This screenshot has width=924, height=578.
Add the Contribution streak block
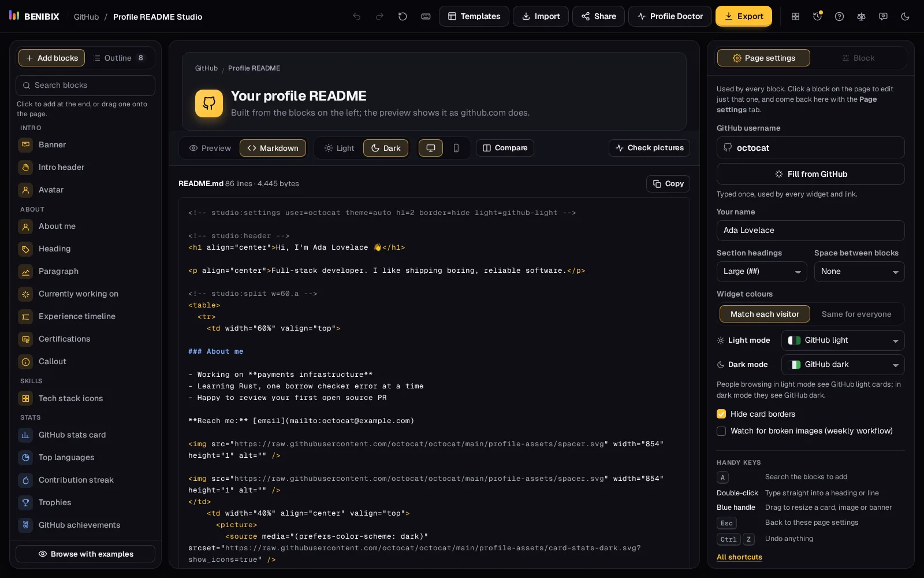pyautogui.click(x=85, y=480)
